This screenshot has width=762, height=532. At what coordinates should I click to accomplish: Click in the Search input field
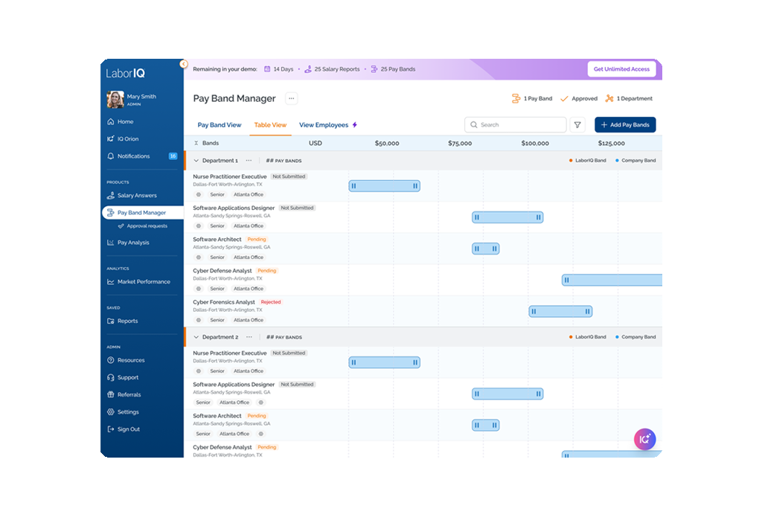[x=521, y=125]
